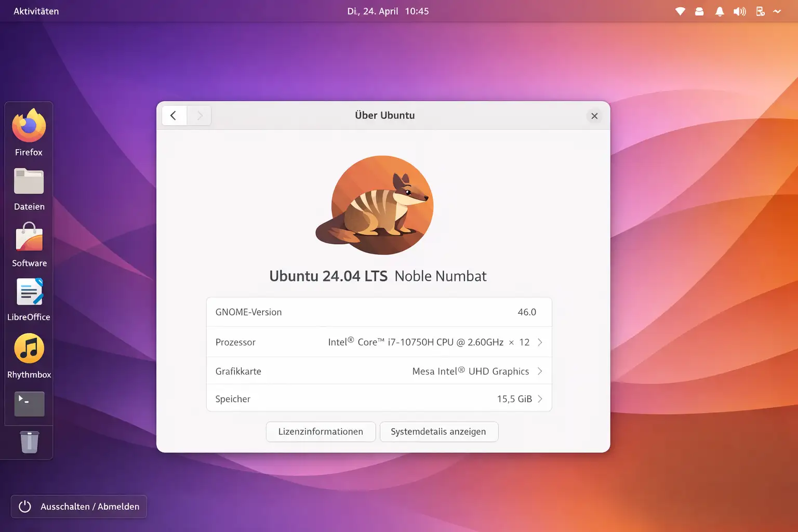This screenshot has width=798, height=532.
Task: Open Rhythmbox music player
Action: point(29,349)
